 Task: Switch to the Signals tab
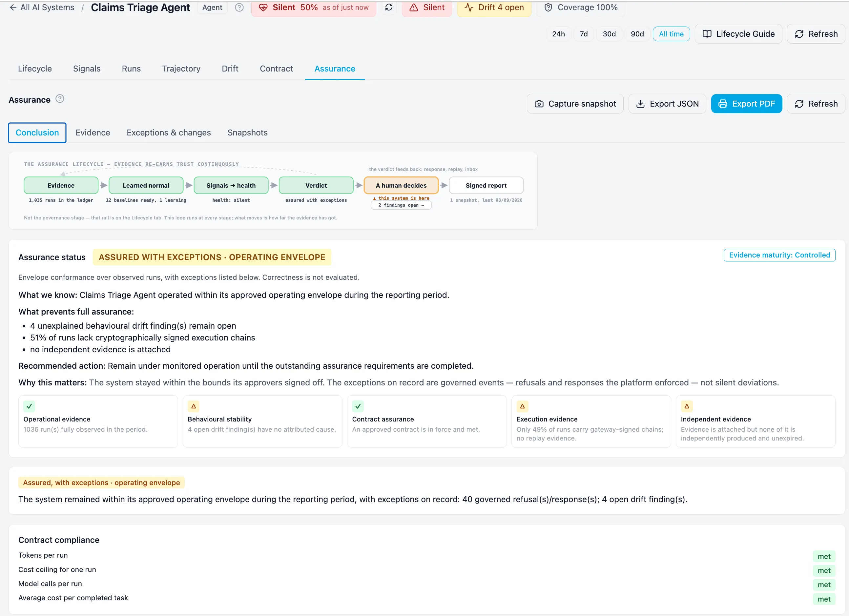(87, 69)
